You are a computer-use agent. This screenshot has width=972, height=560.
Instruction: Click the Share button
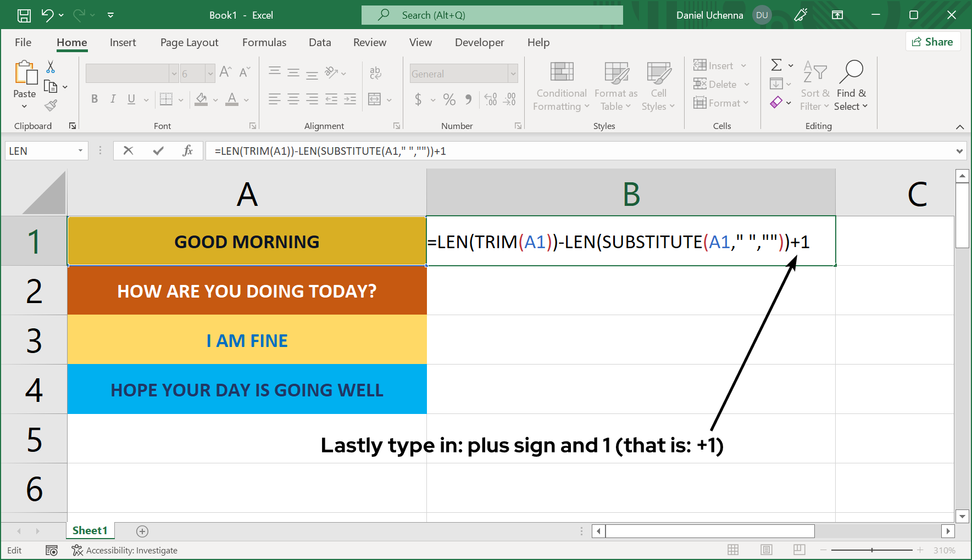click(x=932, y=41)
